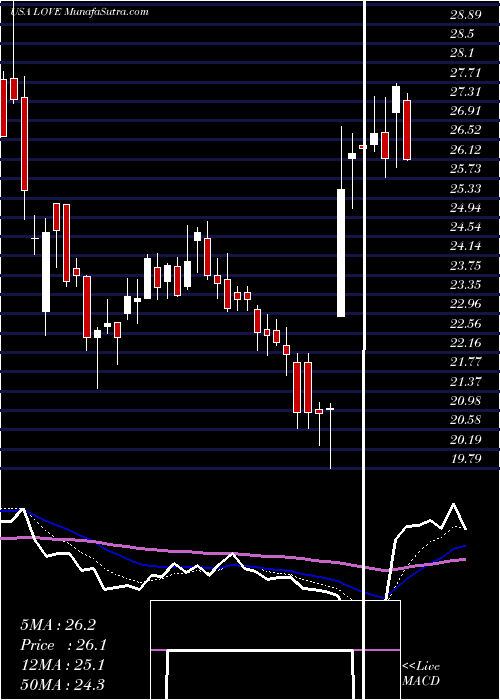Click the tall white gap-up candlestick
The width and height of the screenshot is (500, 700).
341,253
